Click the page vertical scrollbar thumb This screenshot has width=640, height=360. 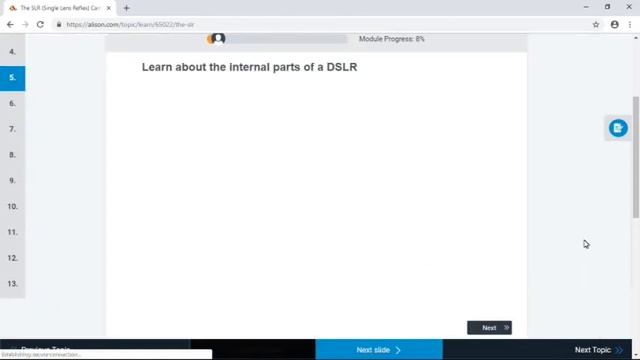pyautogui.click(x=636, y=157)
